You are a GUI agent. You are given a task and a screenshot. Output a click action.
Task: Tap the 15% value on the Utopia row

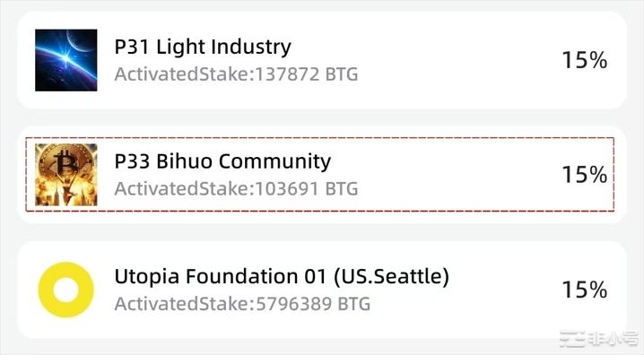[x=585, y=290]
